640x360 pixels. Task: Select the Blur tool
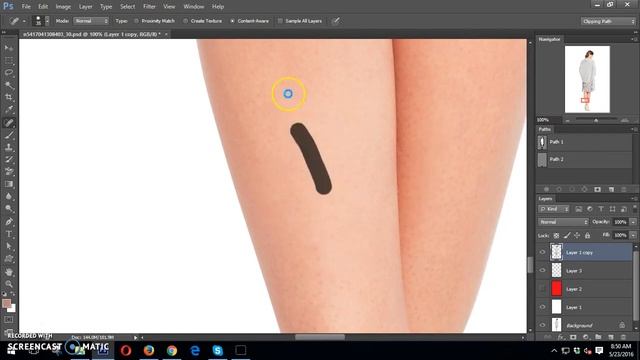click(9, 196)
